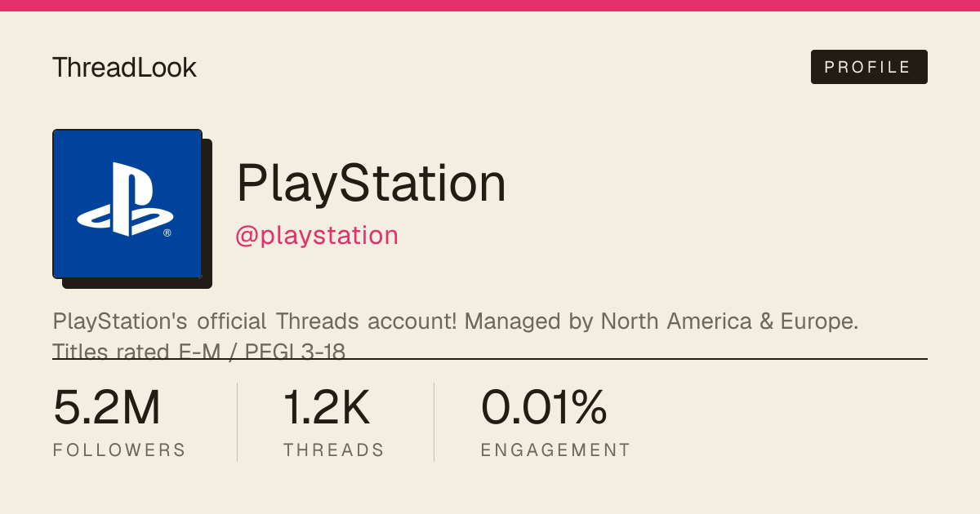Screen dimensions: 980x514
Task: Click the cut-off 'Titles rated E-M' line
Action: 199,351
